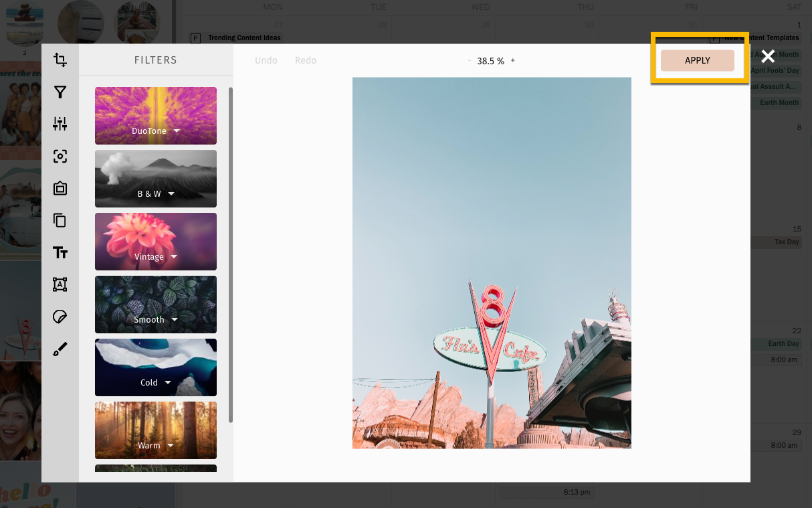Click the April Fools' Day event
This screenshot has height=508, width=812.
[776, 70]
